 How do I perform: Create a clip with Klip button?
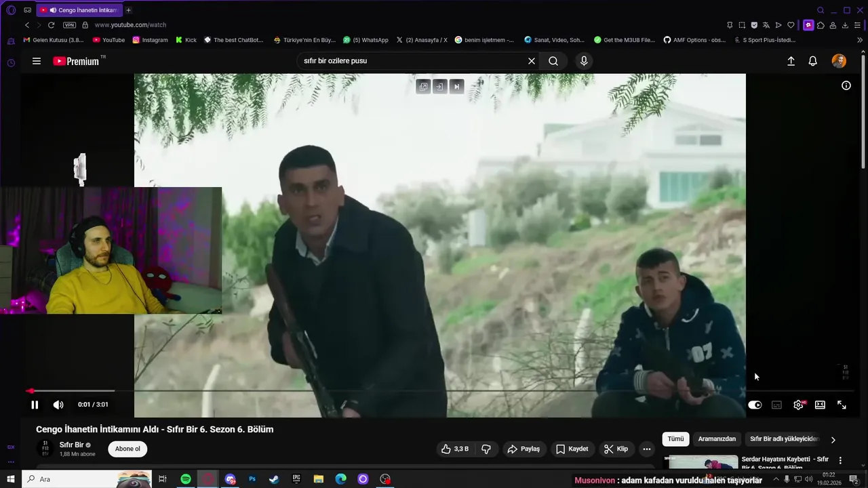pos(616,449)
